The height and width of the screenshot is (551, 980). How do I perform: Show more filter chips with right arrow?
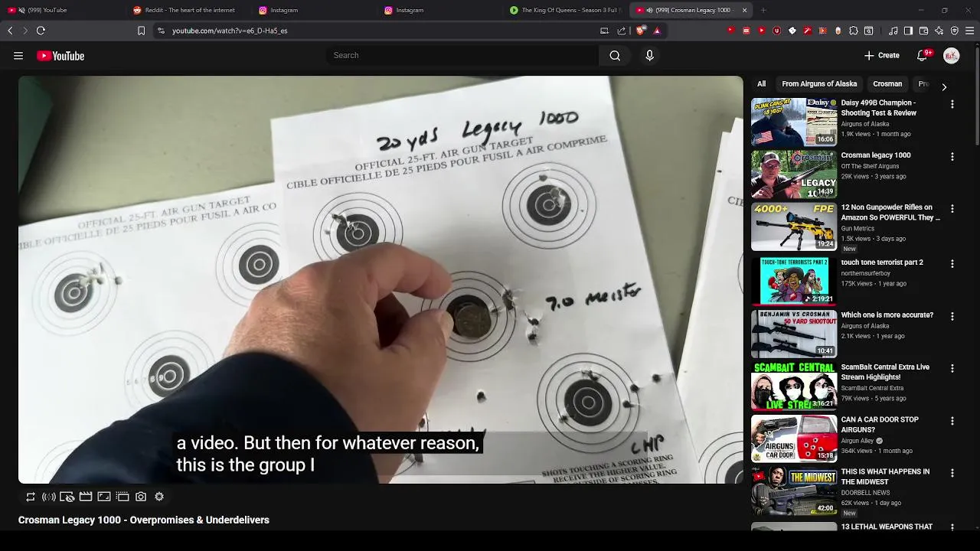(x=944, y=87)
